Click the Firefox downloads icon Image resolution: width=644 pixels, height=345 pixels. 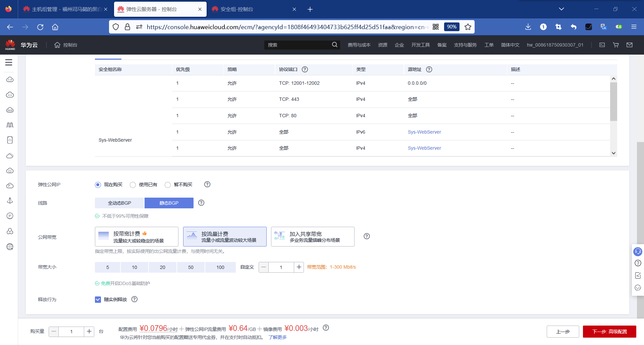click(528, 27)
